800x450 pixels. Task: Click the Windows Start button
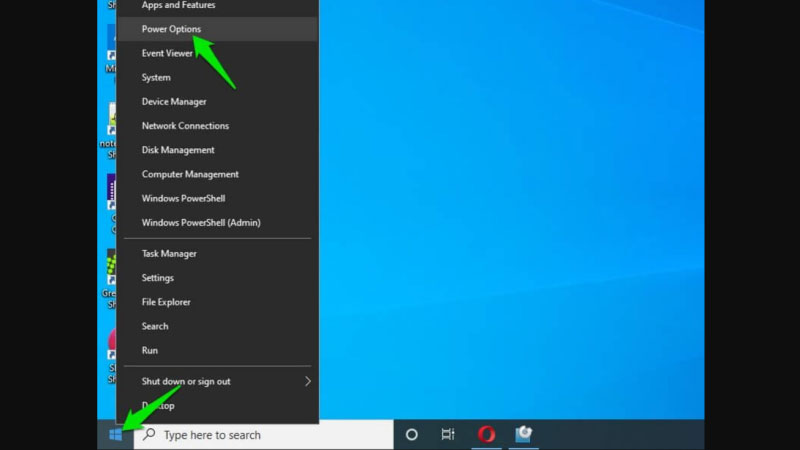115,435
